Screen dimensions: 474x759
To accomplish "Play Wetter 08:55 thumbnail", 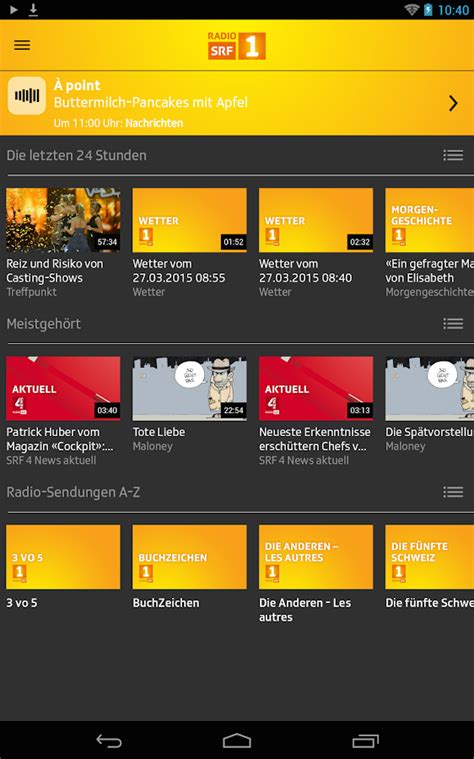I will pos(189,220).
